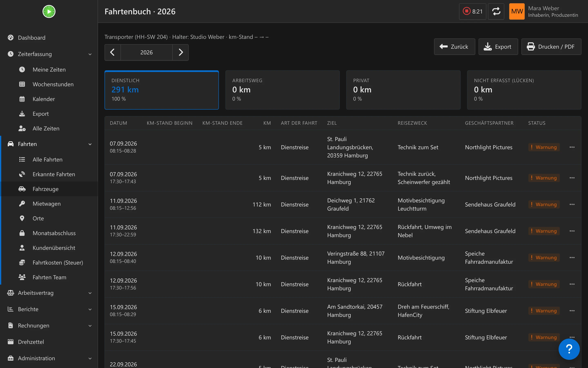Open Kundenübersicht page

click(x=49, y=248)
